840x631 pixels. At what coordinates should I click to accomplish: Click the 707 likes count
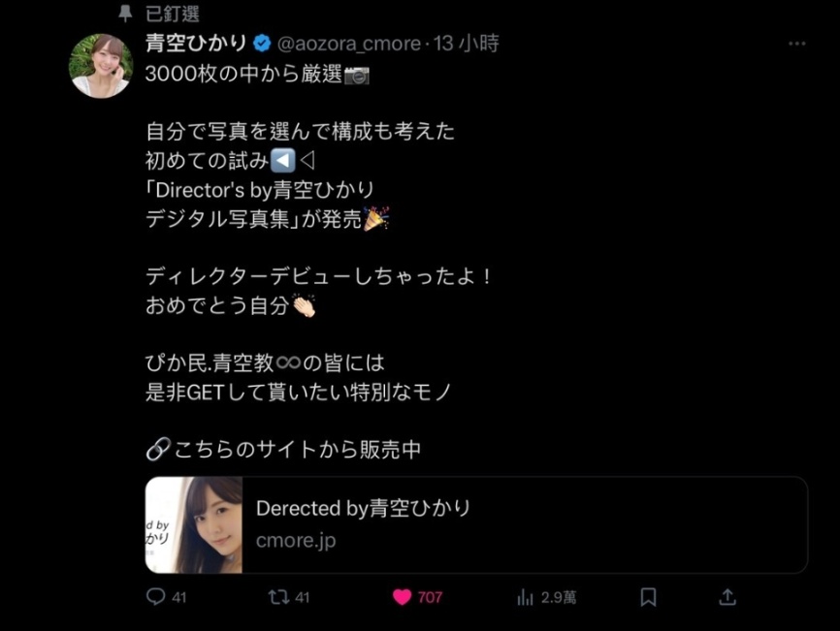(x=430, y=597)
